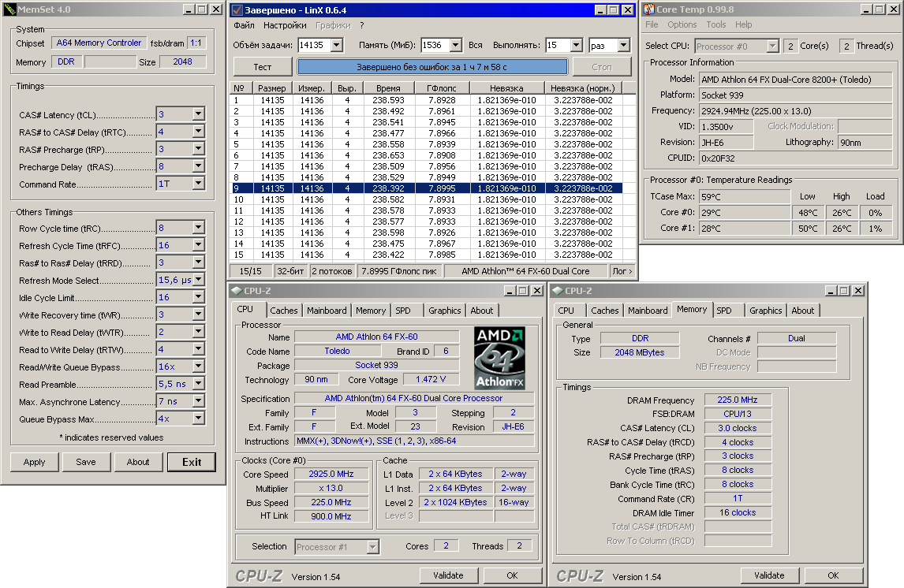Open the Refresh Mode Select dropdown
This screenshot has height=588, width=904.
[198, 281]
